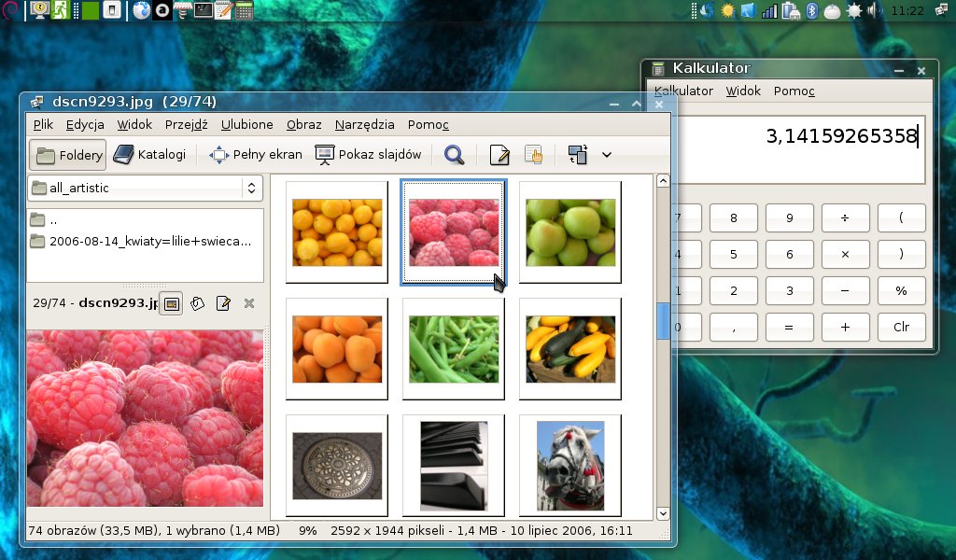Click the calculator Clr key

(x=901, y=328)
